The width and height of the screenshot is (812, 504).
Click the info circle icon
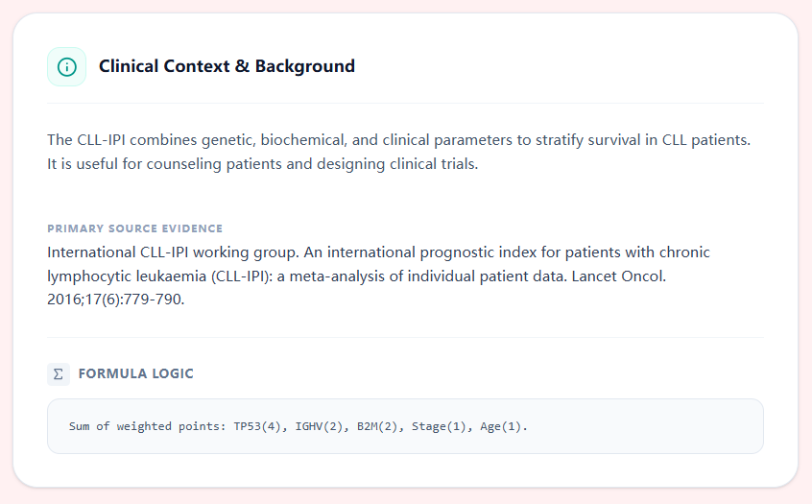tap(66, 66)
